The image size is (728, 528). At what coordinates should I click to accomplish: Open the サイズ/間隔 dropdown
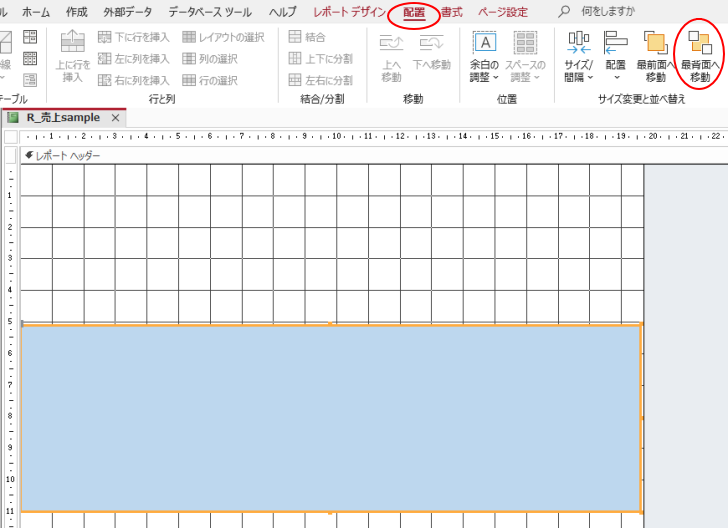pyautogui.click(x=578, y=57)
